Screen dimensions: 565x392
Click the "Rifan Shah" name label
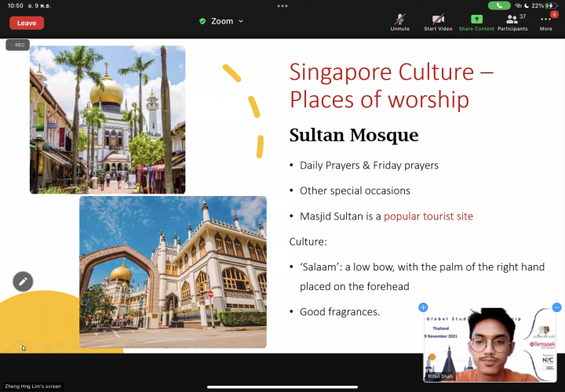pos(440,376)
